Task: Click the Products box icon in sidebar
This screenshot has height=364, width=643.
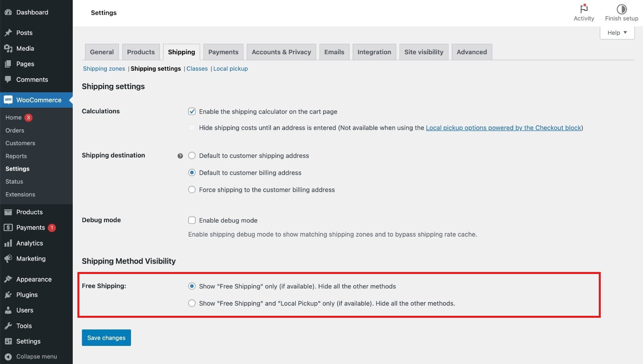Action: coord(8,212)
